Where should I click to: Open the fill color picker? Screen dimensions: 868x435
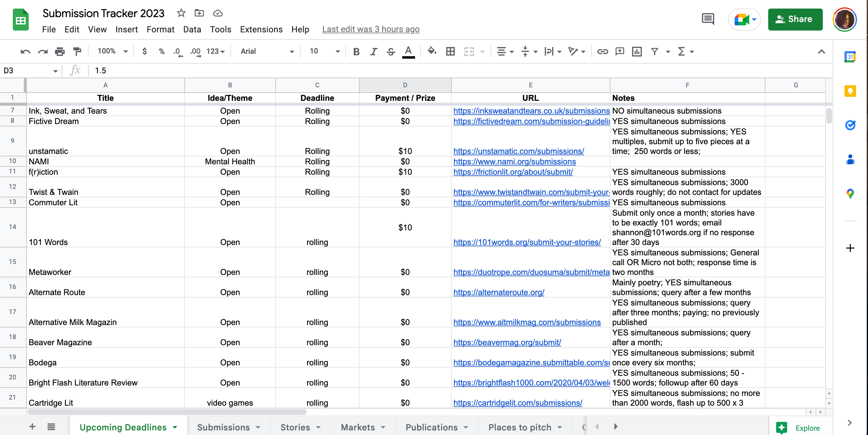432,51
